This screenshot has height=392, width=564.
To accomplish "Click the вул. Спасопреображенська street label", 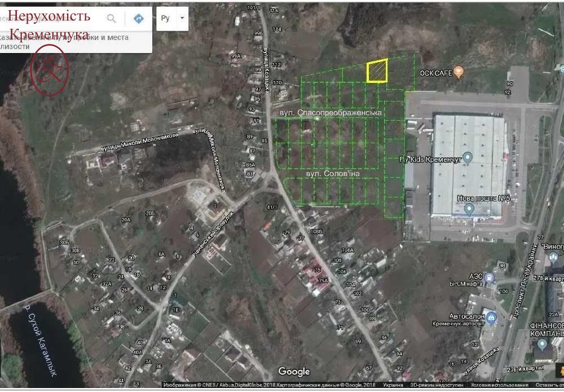I will 331,113.
